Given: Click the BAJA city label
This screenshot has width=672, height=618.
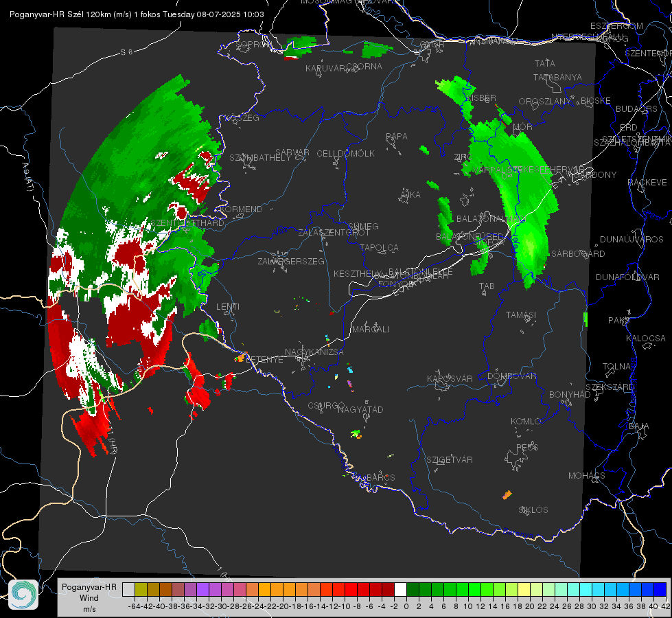Looking at the screenshot, I should tap(639, 426).
